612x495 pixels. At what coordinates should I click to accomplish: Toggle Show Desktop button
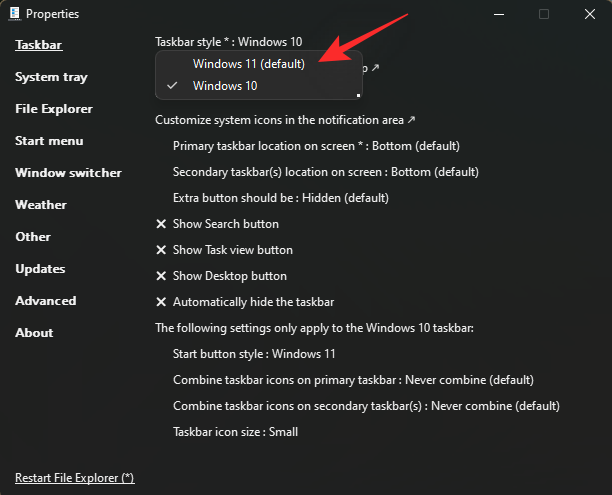(x=221, y=276)
